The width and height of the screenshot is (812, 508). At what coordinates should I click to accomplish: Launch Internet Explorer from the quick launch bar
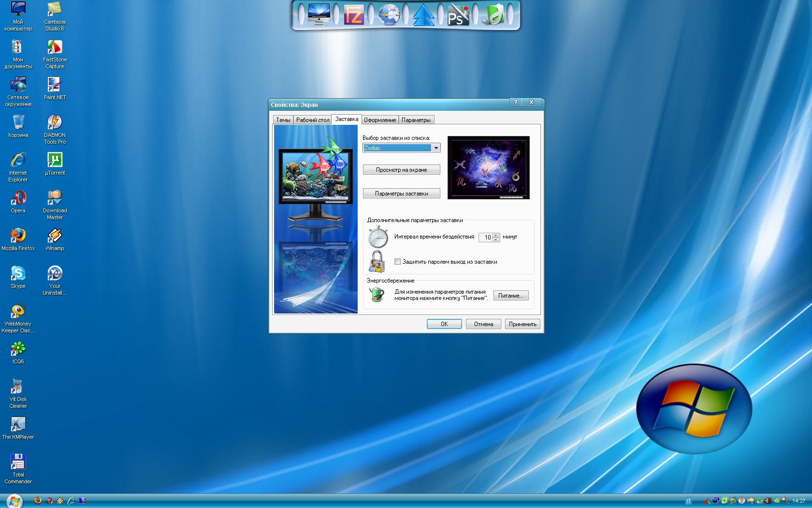coord(71,501)
